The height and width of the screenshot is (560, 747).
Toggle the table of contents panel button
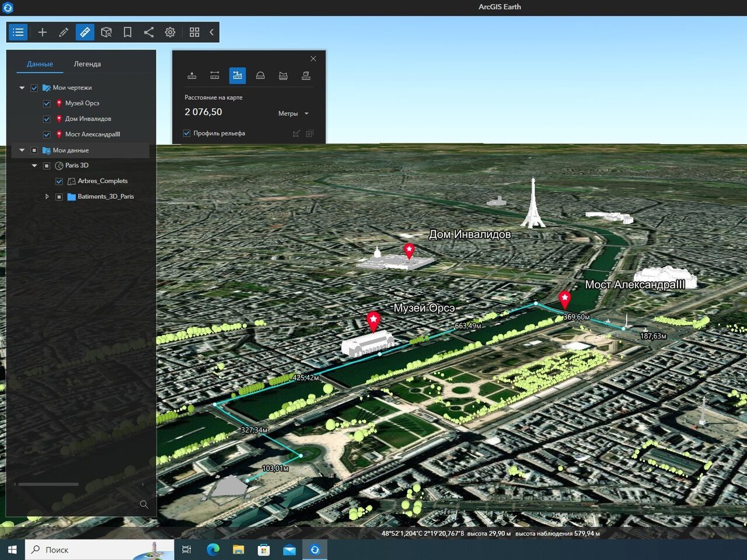click(18, 32)
